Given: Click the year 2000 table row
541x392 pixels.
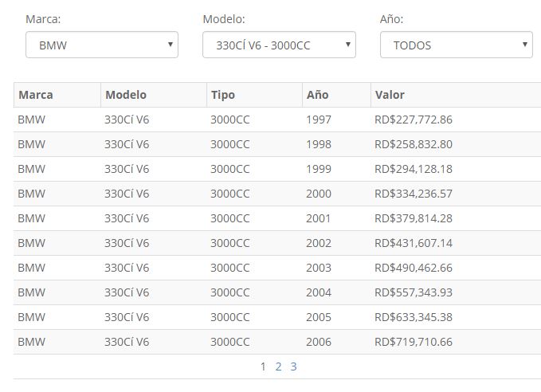Looking at the screenshot, I should click(319, 194).
